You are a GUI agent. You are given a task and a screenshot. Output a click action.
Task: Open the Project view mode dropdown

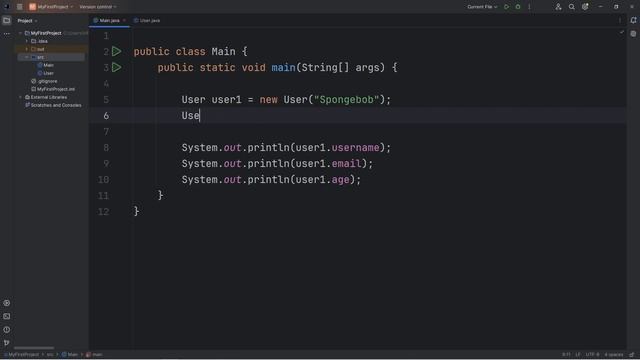pyautogui.click(x=27, y=21)
